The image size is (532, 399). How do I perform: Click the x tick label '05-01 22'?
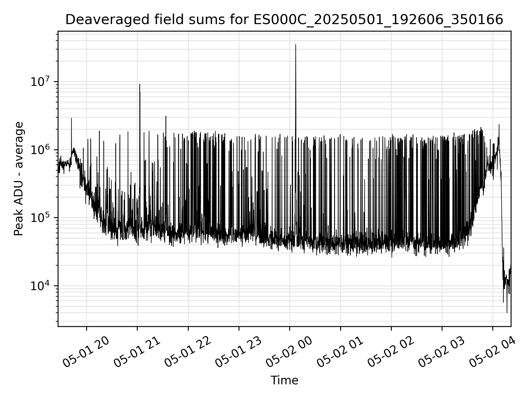(188, 352)
